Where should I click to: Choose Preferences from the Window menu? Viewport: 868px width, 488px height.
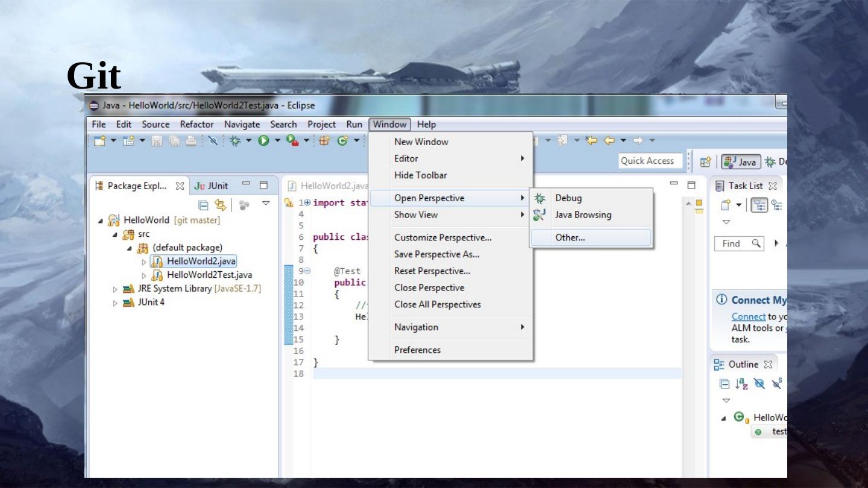[x=417, y=350]
